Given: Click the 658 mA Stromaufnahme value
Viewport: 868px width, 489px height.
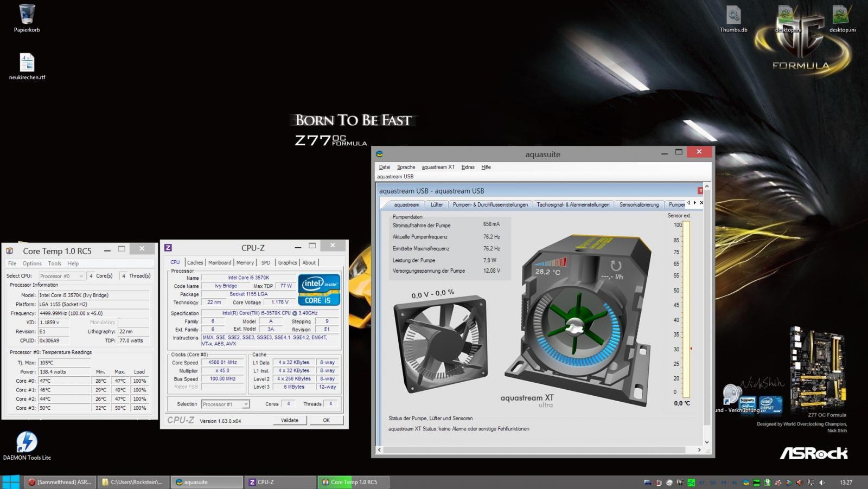Looking at the screenshot, I should pos(492,224).
